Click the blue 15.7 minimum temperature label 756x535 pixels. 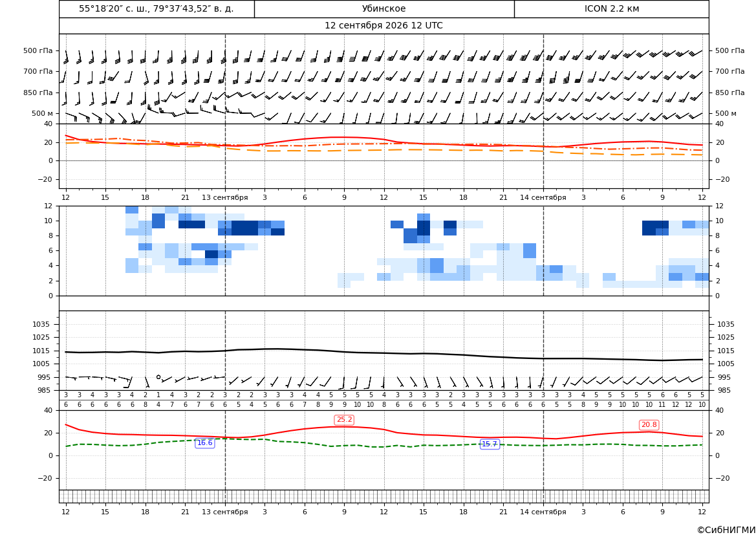[x=490, y=444]
